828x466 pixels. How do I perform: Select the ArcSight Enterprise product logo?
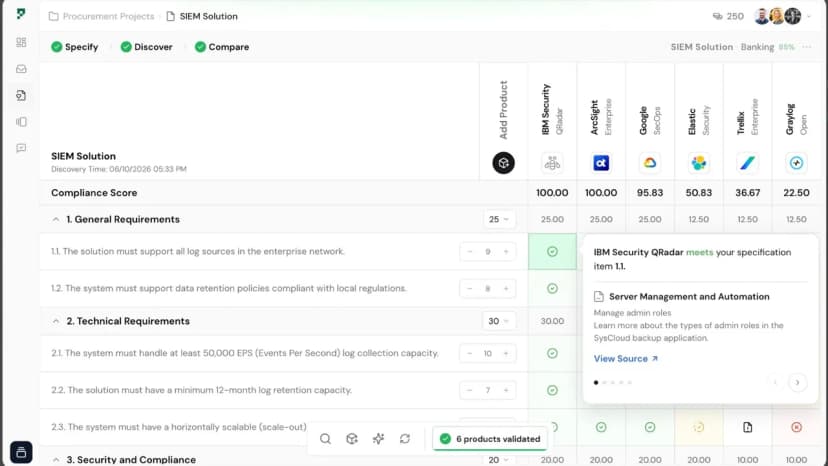point(601,163)
